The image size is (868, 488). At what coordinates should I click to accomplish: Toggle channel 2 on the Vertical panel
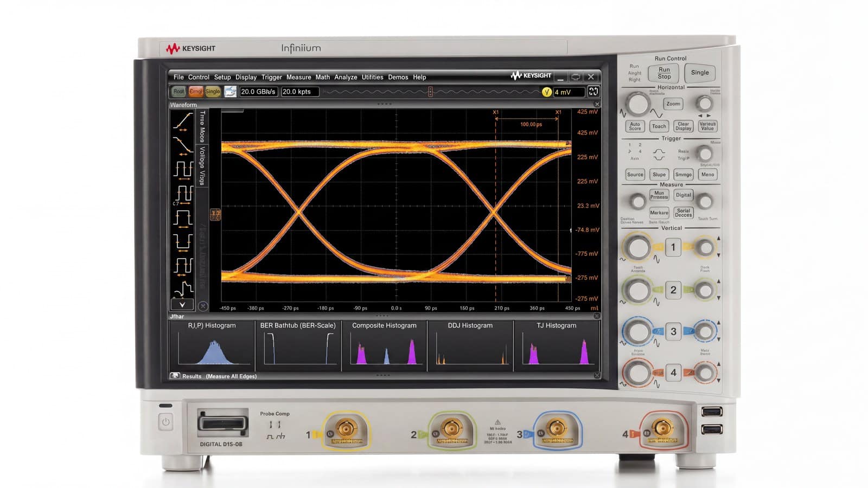(x=673, y=290)
